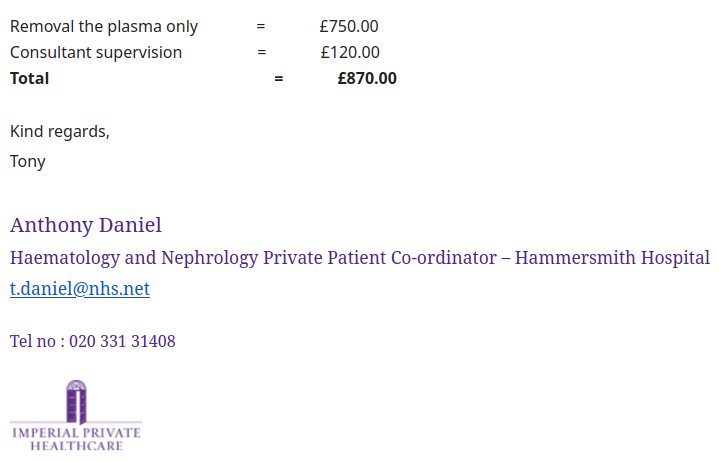Click the phone number 020 331 31408
Viewport: 719px width, 461px height.
pyautogui.click(x=122, y=341)
